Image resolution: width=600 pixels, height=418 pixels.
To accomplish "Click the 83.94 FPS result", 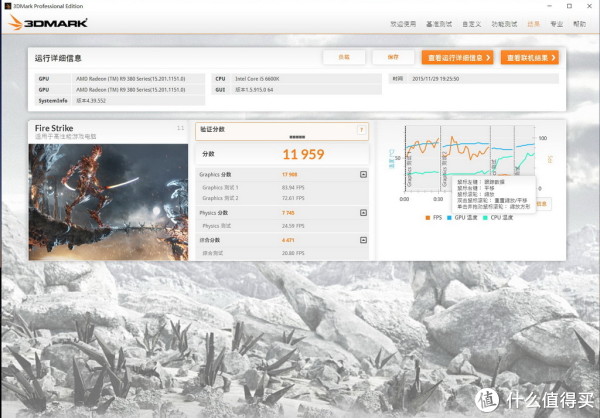I will (x=293, y=188).
